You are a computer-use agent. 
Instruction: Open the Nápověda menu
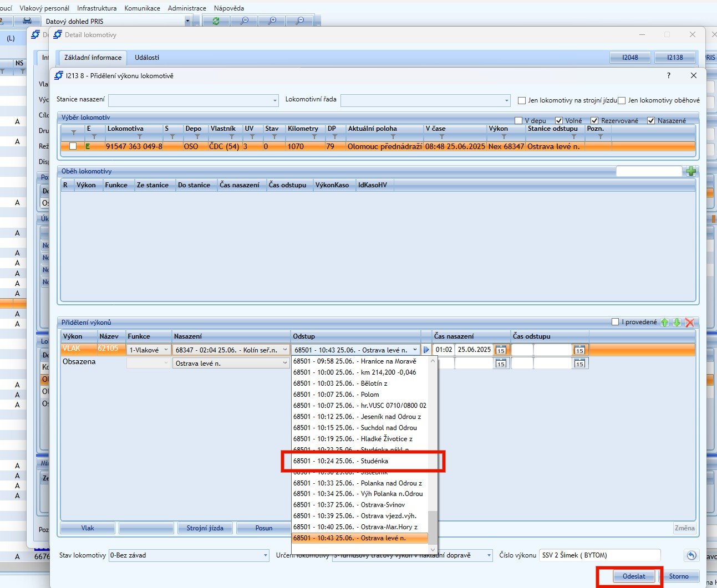228,8
